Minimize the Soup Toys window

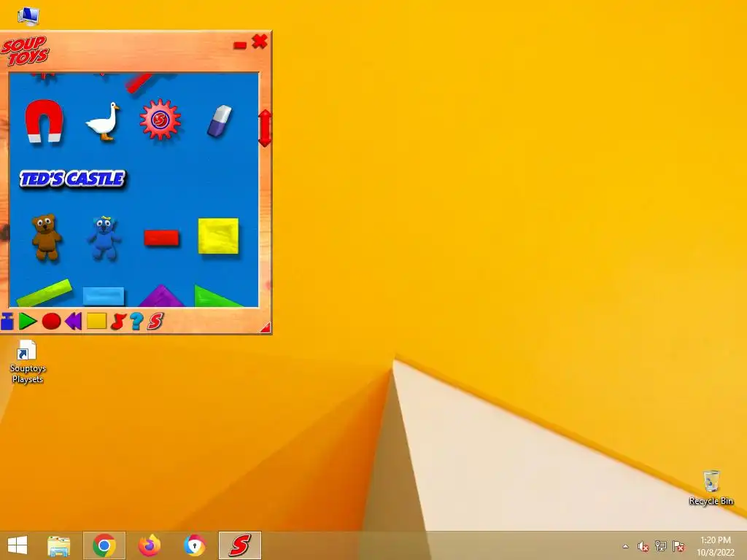point(239,45)
